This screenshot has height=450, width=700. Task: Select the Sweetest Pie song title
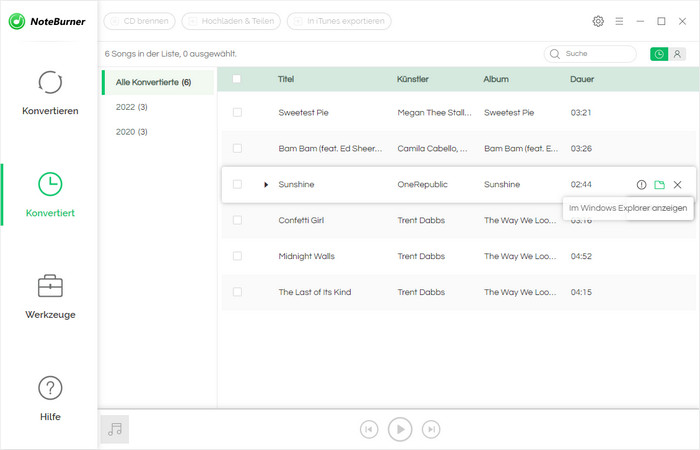304,112
